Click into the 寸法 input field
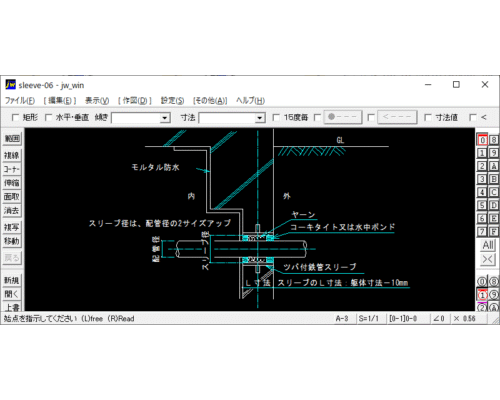 [227, 118]
